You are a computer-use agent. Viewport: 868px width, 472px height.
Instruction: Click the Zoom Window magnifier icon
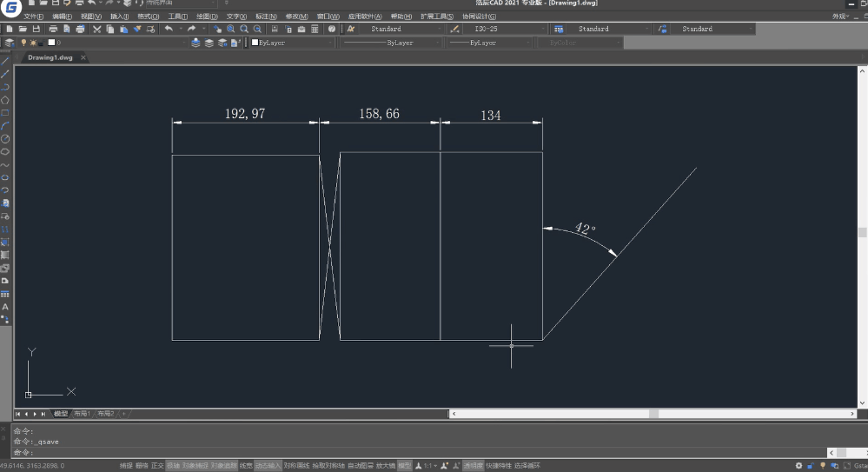point(244,29)
